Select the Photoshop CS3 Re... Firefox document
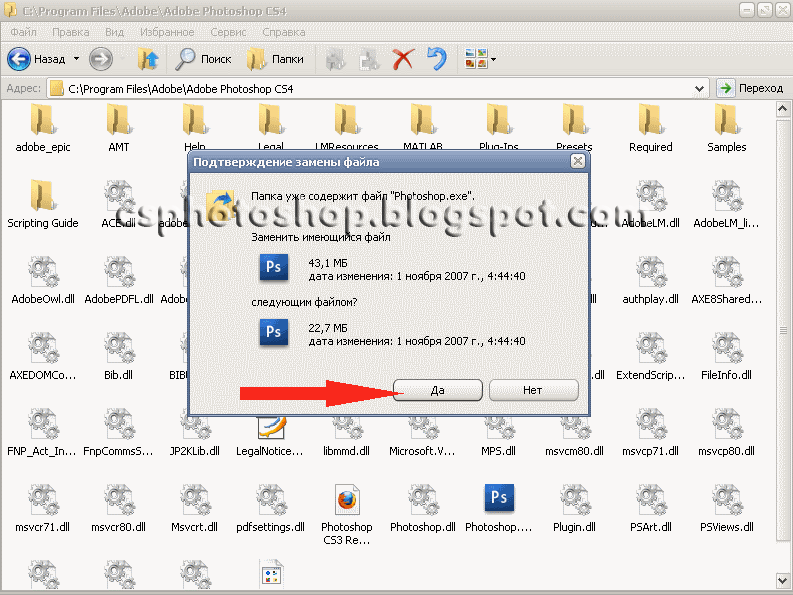Image resolution: width=793 pixels, height=595 pixels. tap(347, 514)
